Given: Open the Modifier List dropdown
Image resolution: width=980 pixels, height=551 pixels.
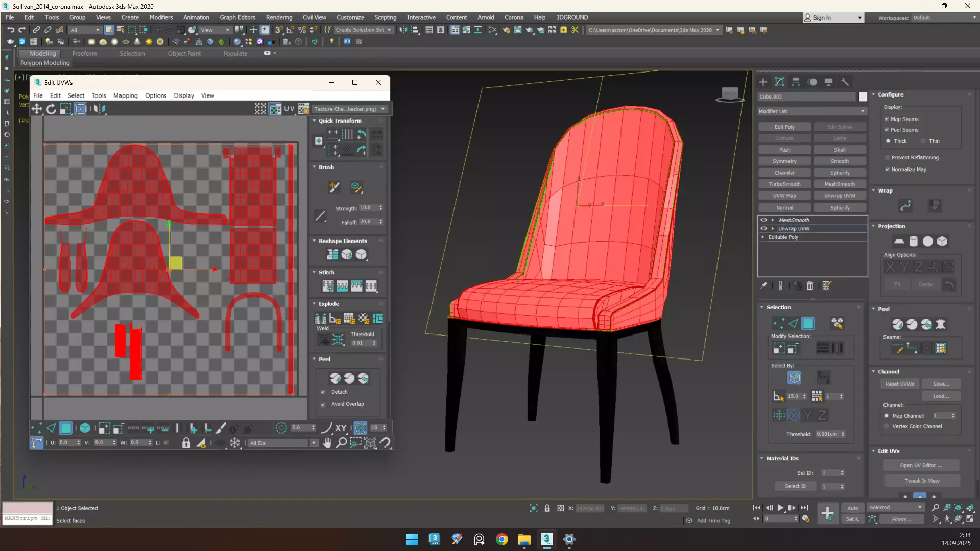Looking at the screenshot, I should point(812,111).
